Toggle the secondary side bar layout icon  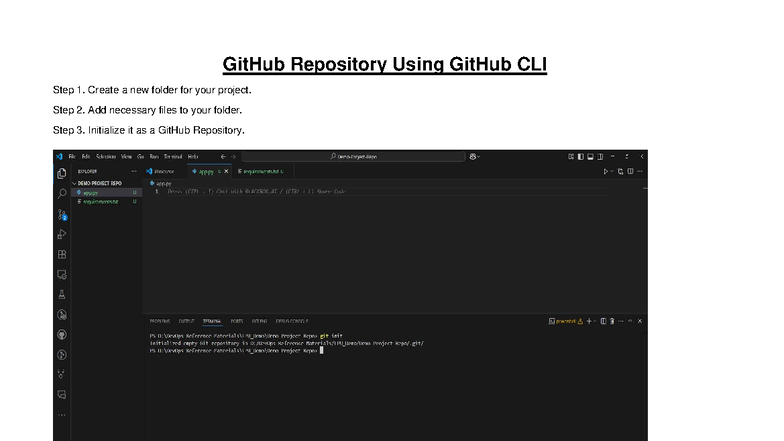pos(600,156)
